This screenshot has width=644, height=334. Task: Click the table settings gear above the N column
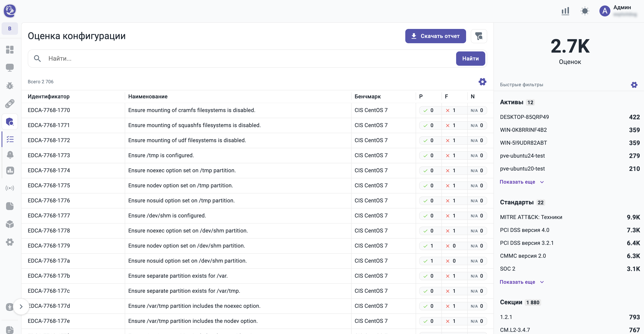click(482, 82)
